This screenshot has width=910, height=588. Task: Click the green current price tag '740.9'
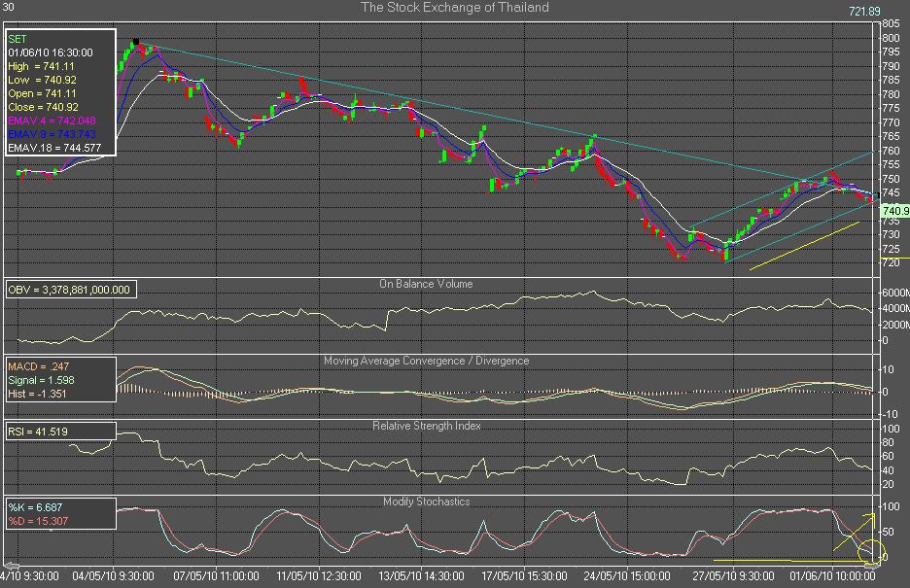895,211
